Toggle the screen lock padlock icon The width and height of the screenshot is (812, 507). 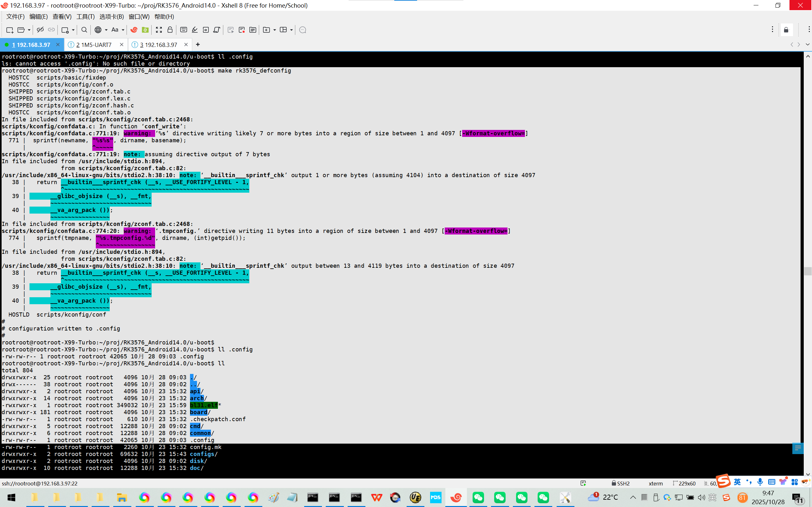click(170, 30)
